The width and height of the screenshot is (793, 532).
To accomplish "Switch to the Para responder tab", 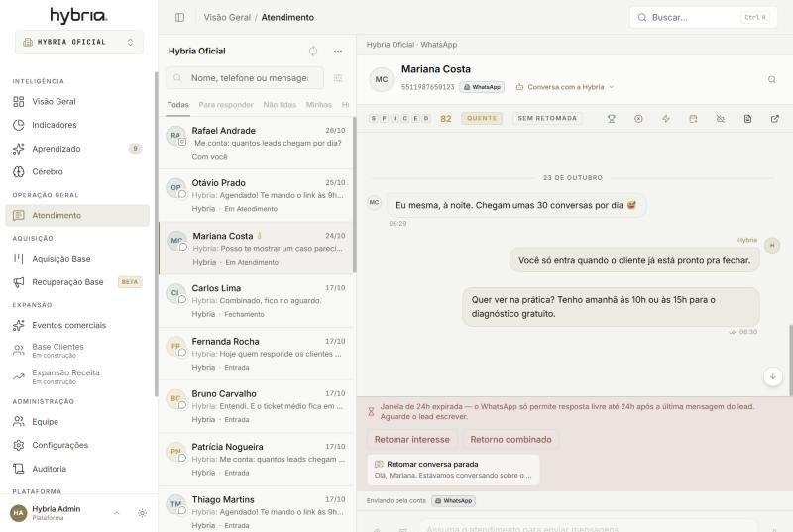I will coord(226,105).
